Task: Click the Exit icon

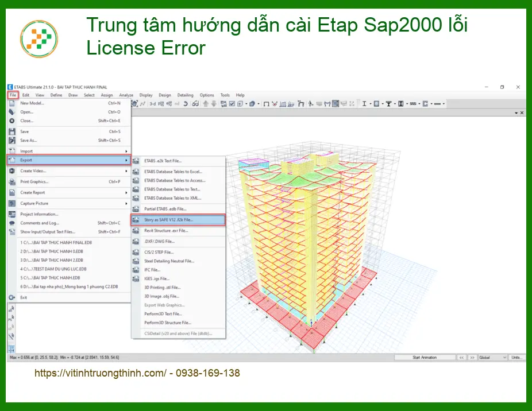Action: click(x=12, y=297)
